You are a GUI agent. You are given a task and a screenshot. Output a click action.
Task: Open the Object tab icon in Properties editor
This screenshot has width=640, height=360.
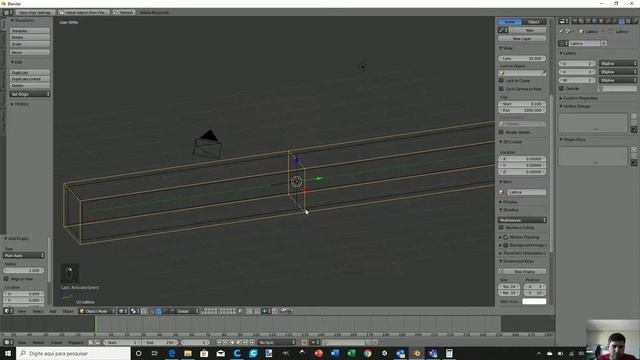tap(601, 21)
